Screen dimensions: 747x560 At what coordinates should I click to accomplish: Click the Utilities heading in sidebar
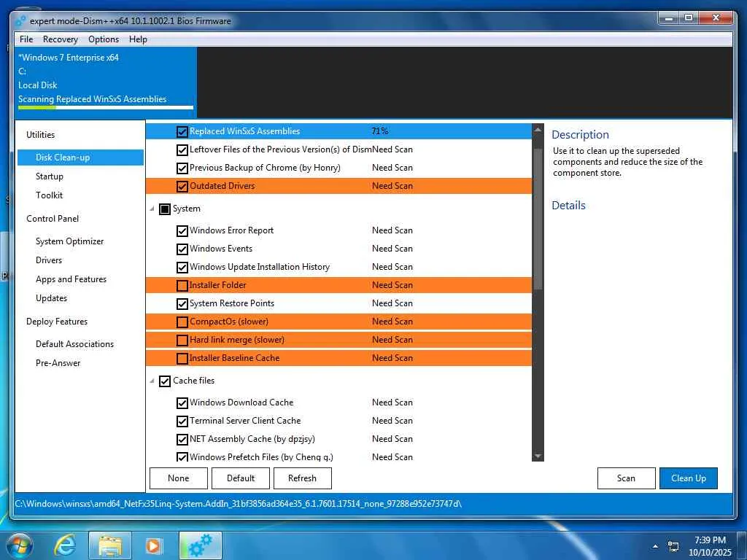coord(41,135)
